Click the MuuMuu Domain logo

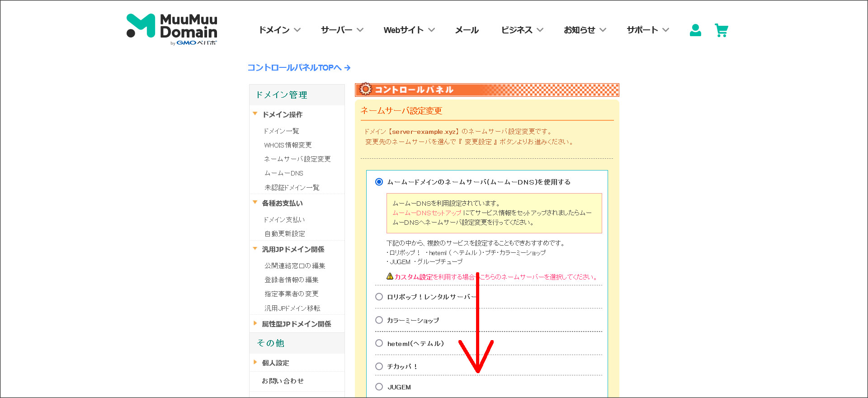172,29
